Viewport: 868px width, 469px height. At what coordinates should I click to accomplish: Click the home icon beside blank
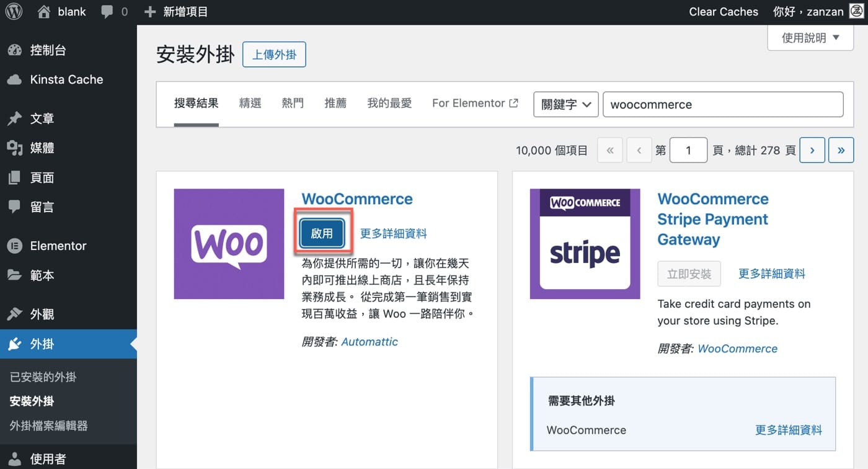(43, 12)
